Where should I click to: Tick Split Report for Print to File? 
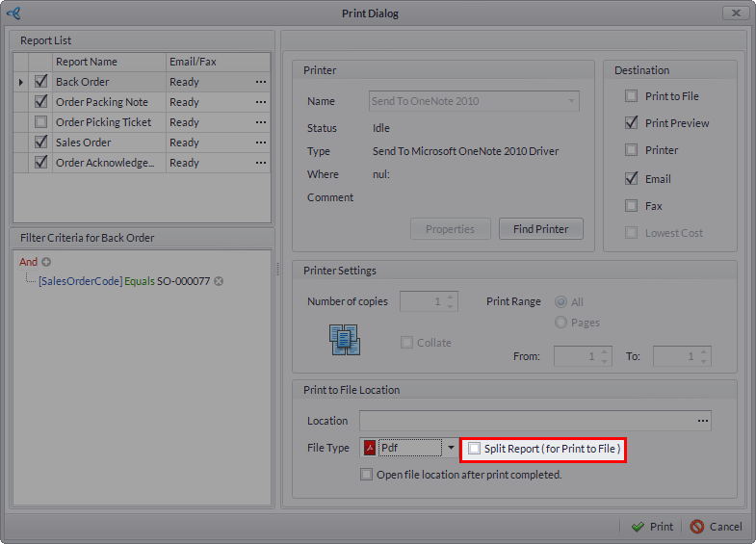[x=475, y=449]
